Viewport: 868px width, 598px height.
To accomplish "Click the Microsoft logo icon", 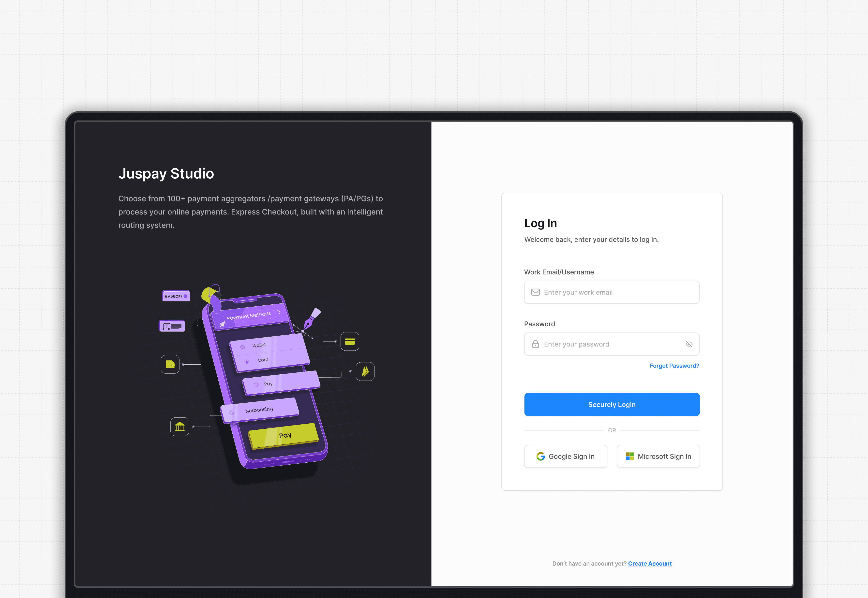I will (x=629, y=456).
